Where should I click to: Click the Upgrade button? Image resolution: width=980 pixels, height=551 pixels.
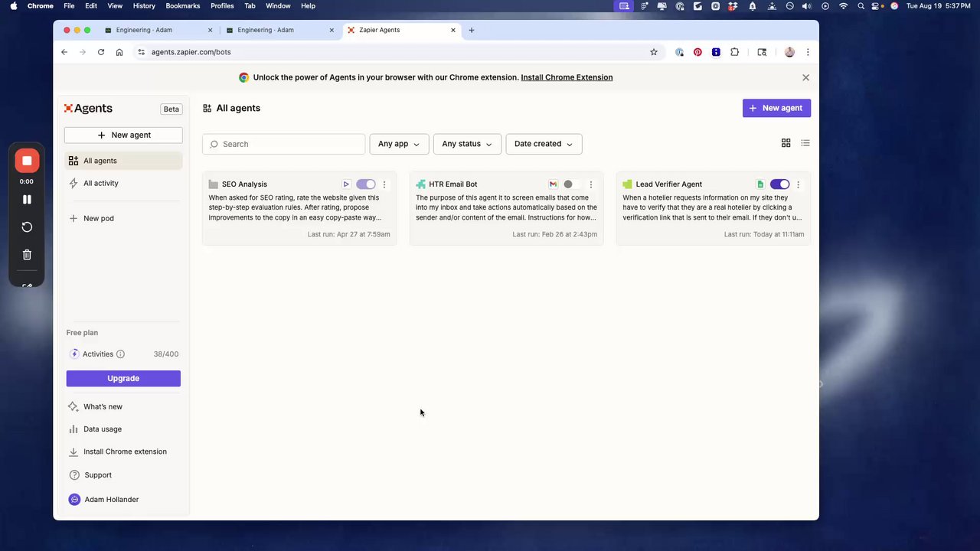click(123, 379)
